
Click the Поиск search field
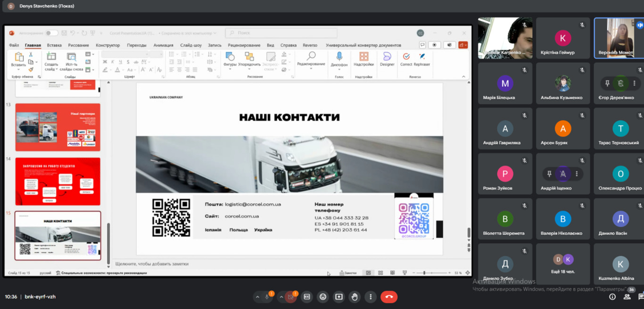(281, 33)
